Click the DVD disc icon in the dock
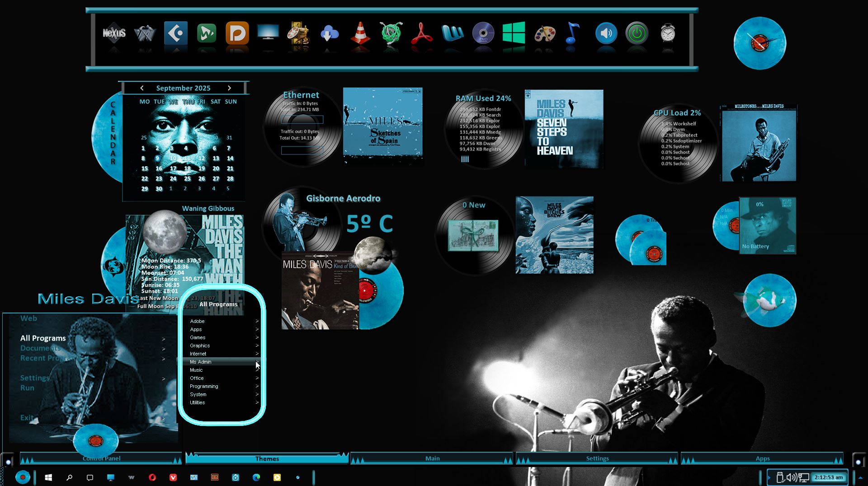 pos(483,33)
